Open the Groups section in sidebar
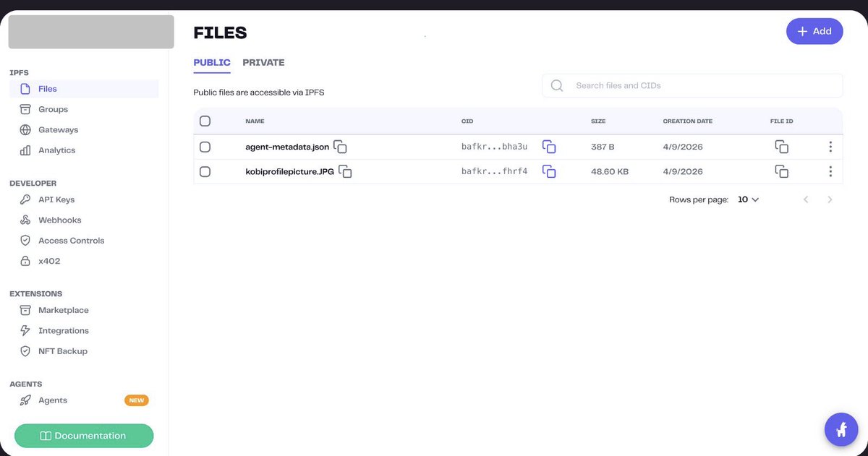 (52, 108)
